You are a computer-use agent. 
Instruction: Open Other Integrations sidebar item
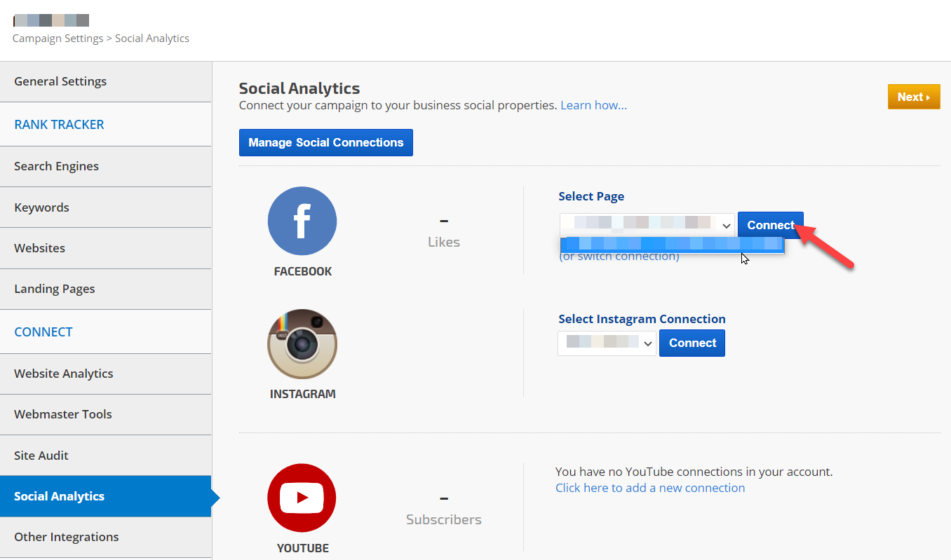[66, 537]
